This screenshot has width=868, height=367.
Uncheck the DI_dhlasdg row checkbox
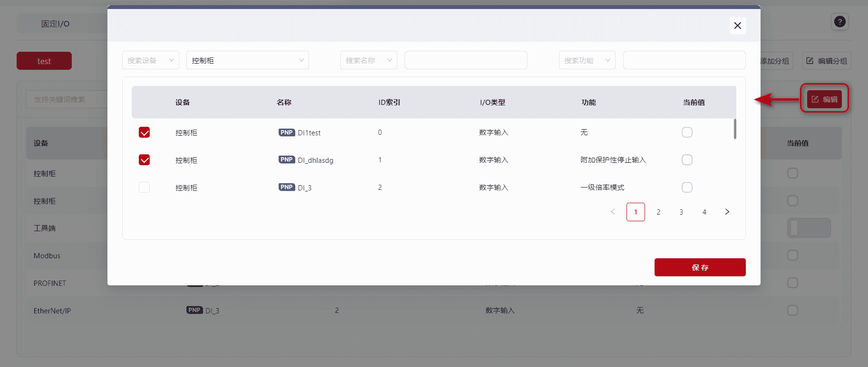coord(145,160)
